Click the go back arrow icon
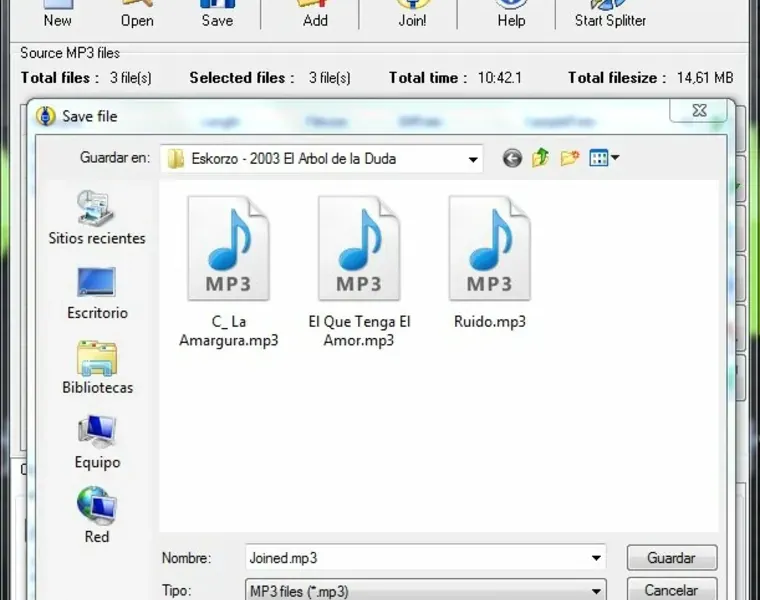The width and height of the screenshot is (760, 600). [512, 158]
